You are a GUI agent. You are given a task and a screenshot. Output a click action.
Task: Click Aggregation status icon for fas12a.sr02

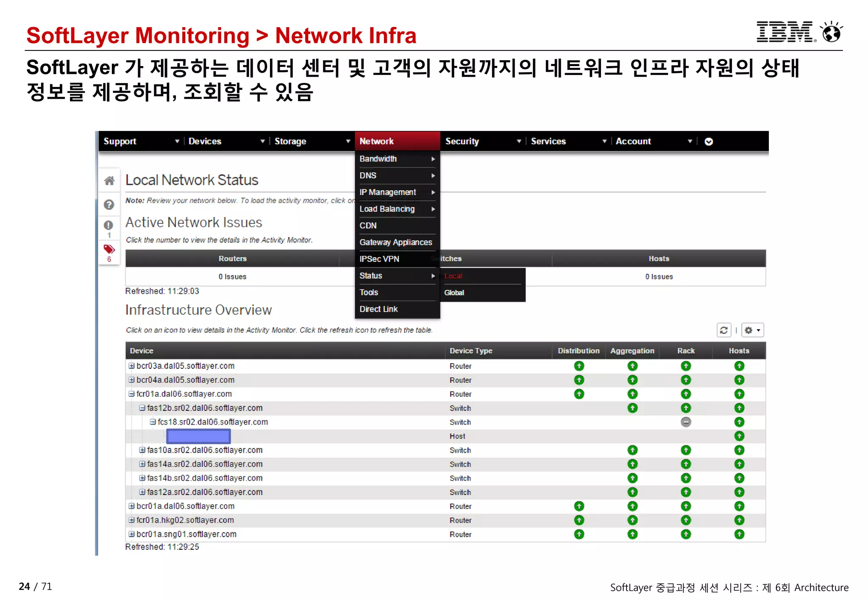[632, 492]
